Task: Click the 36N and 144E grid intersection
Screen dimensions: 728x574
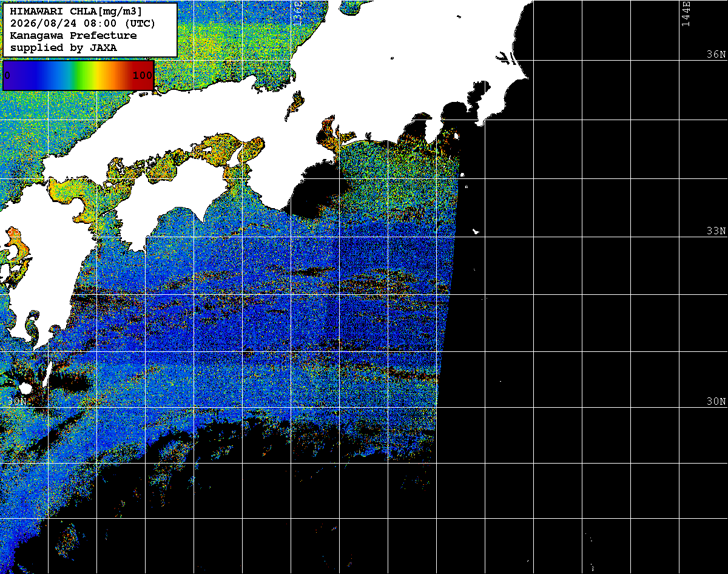Action: (679, 61)
